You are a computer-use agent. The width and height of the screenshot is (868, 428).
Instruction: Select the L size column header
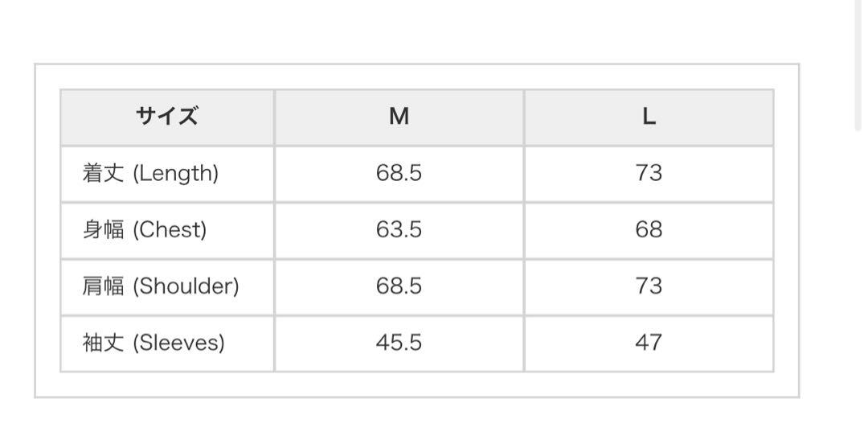click(649, 117)
